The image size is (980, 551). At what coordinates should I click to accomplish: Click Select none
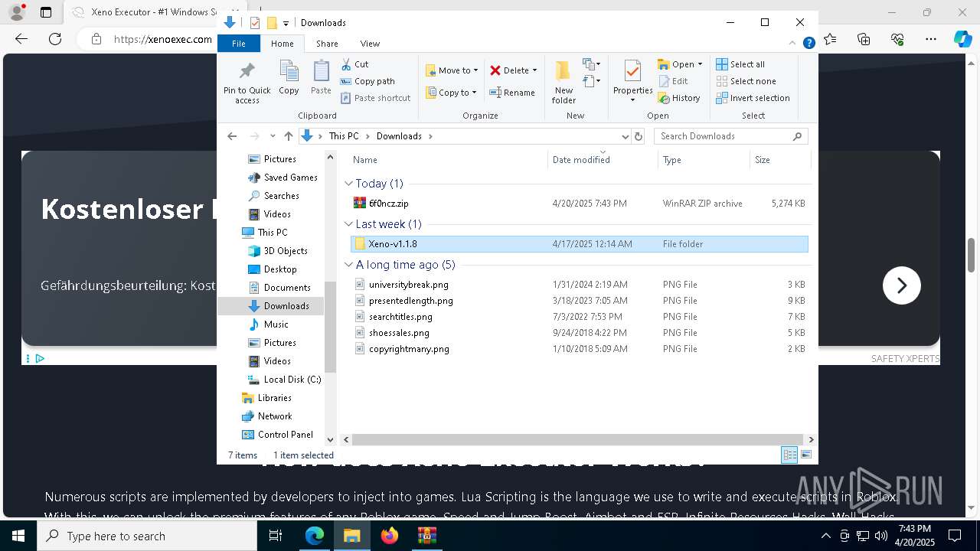pos(746,81)
